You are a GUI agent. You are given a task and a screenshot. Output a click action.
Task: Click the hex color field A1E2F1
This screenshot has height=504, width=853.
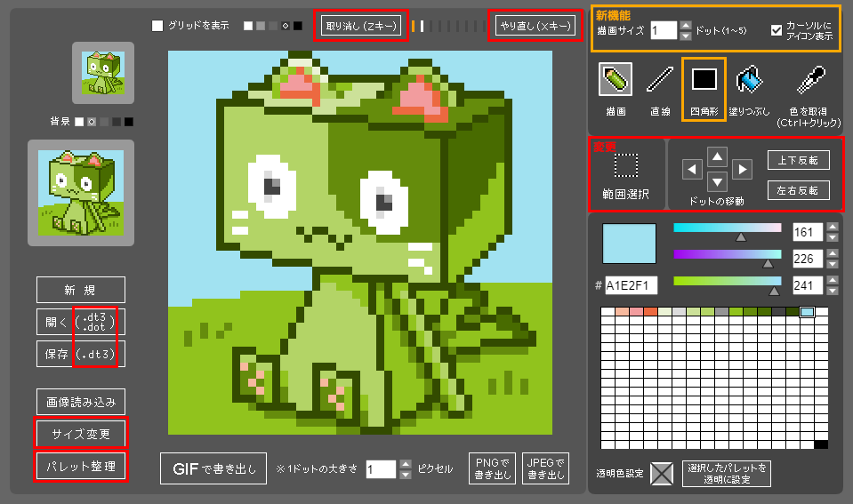(631, 285)
